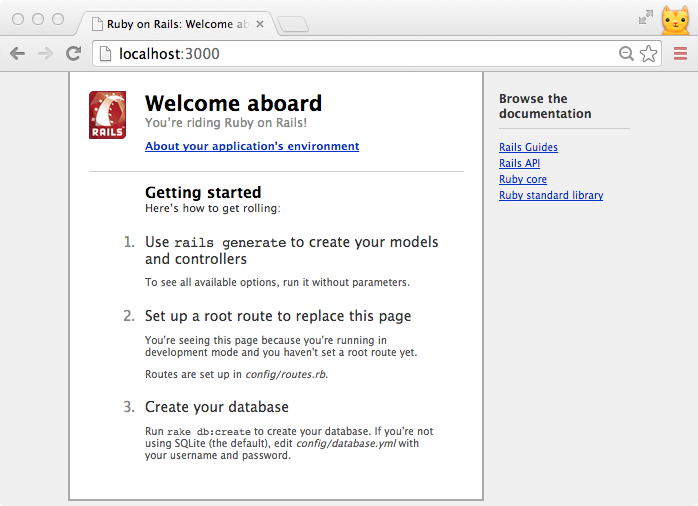Click 'To see all available options' sentence
Image resolution: width=698 pixels, height=506 pixels.
click(x=277, y=283)
